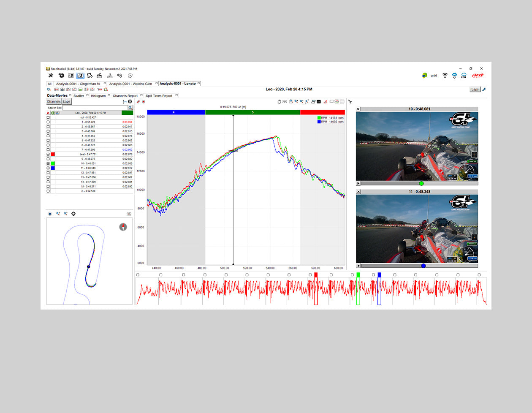The width and height of the screenshot is (532, 413).
Task: Click the Laps button at top right
Action: 475,90
